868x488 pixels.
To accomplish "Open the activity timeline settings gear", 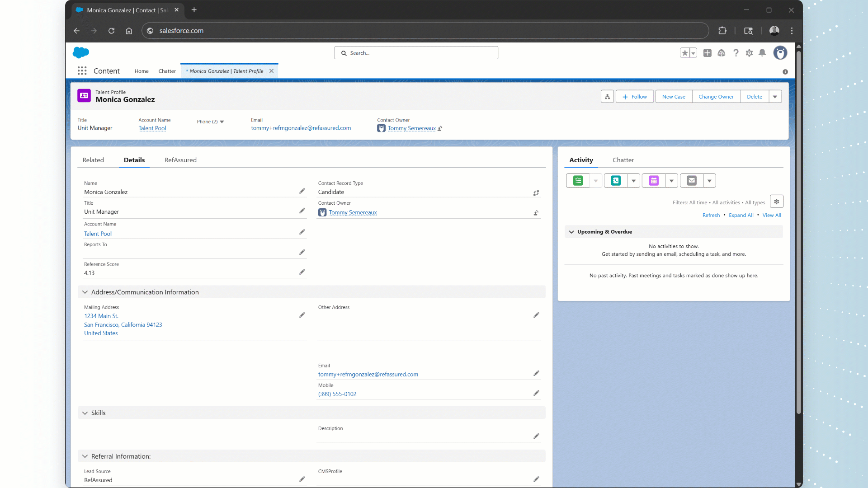I will tap(776, 201).
